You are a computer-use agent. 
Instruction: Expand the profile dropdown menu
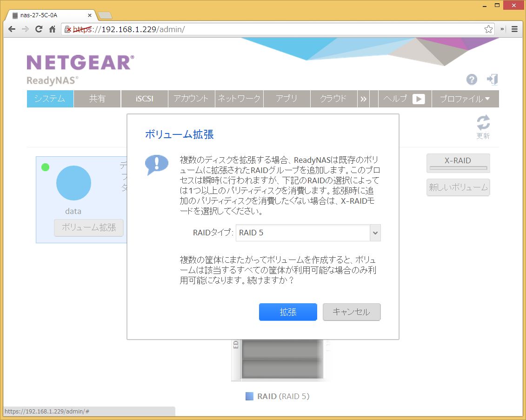465,99
